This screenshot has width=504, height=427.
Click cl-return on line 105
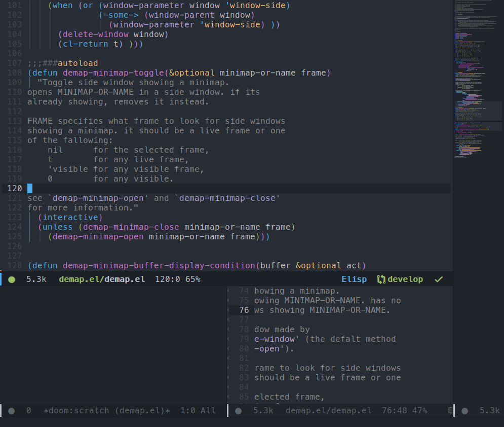(x=85, y=44)
